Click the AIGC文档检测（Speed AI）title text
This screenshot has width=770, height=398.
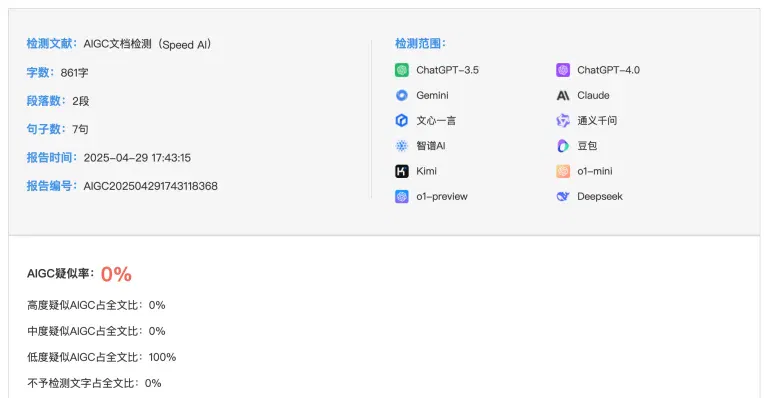click(x=148, y=44)
